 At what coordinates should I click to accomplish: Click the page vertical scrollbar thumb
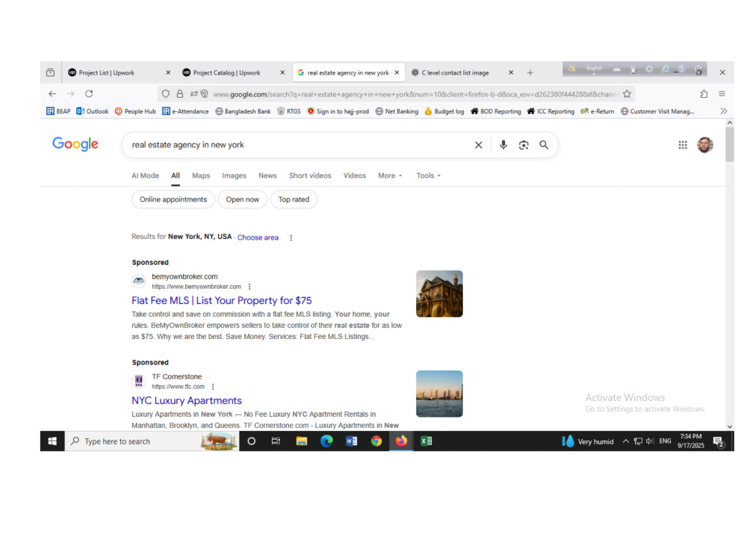(729, 145)
